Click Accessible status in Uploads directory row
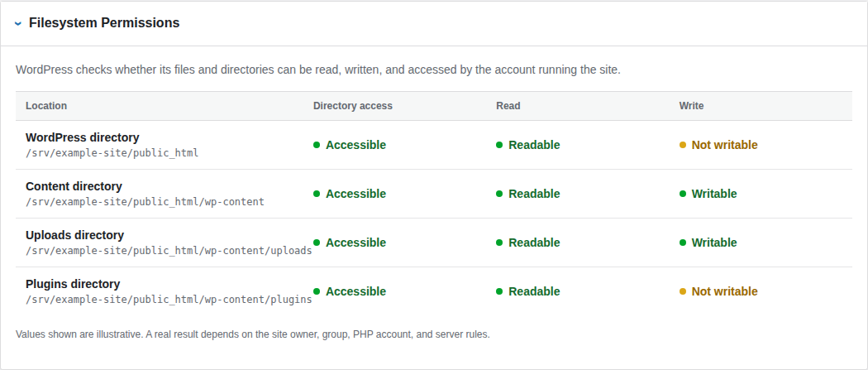Screen dimensions: 868x370 click(355, 243)
